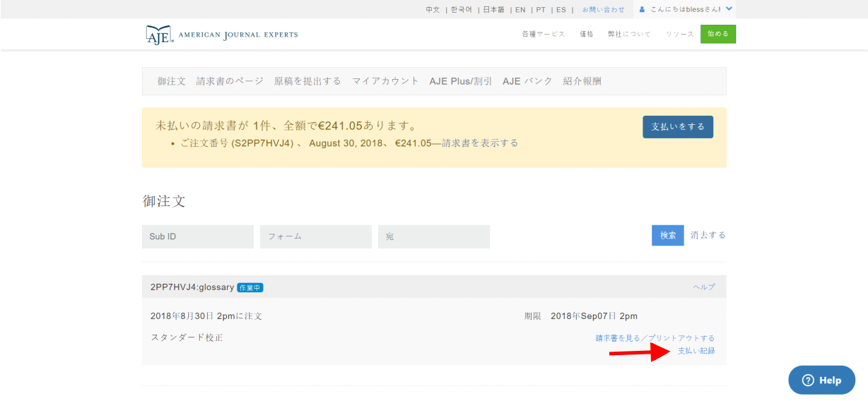Click the 消去する clear link
Screen dimensions: 868x401
[708, 235]
